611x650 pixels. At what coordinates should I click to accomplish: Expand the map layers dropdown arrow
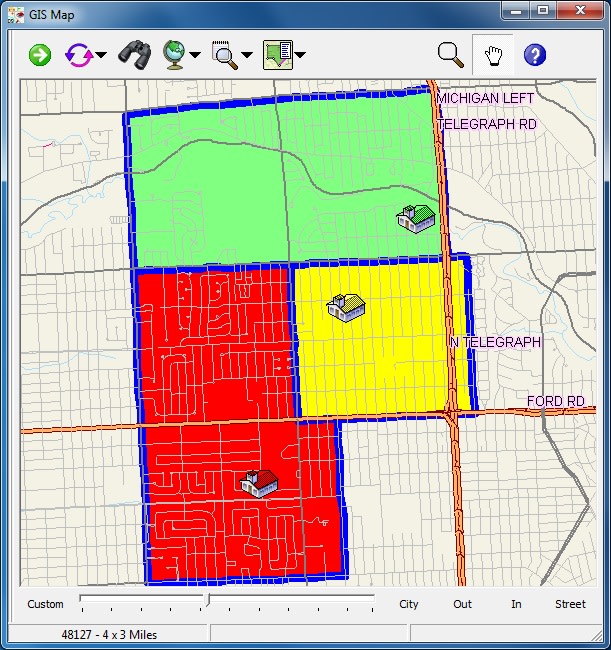299,56
